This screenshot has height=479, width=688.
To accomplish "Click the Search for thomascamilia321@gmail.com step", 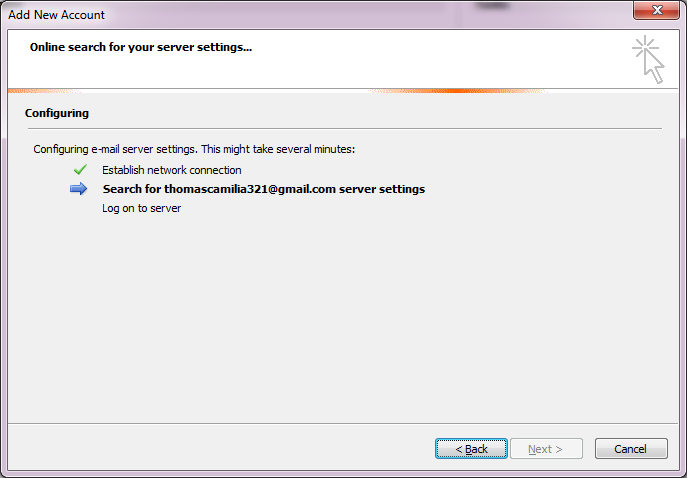I will (263, 189).
